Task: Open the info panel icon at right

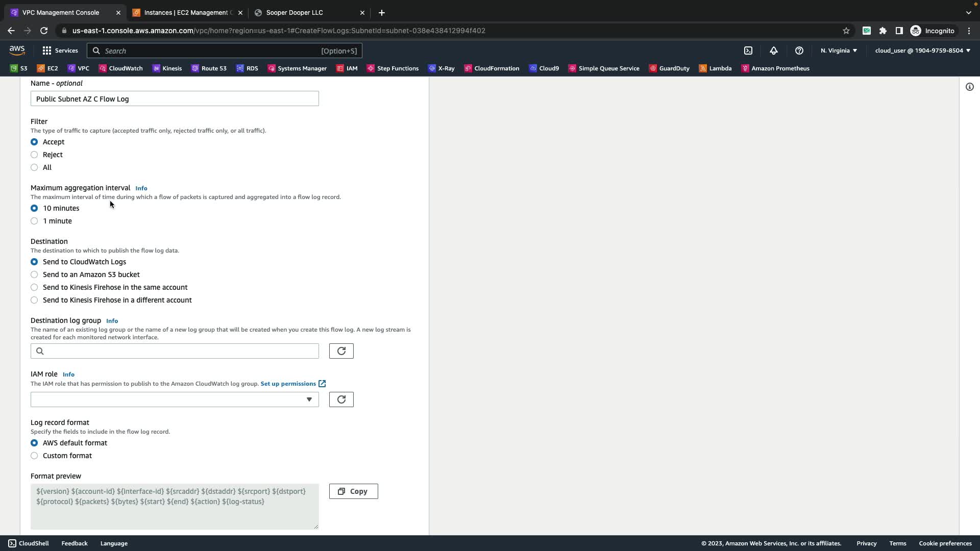Action: point(969,87)
